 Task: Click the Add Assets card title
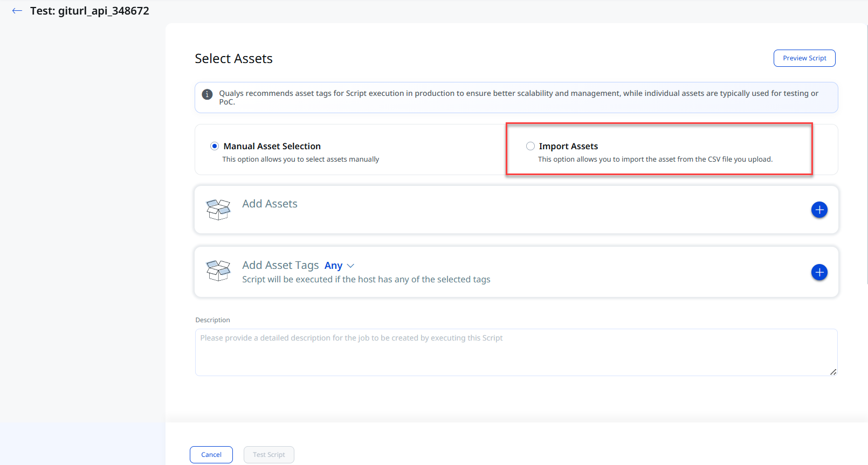point(270,204)
